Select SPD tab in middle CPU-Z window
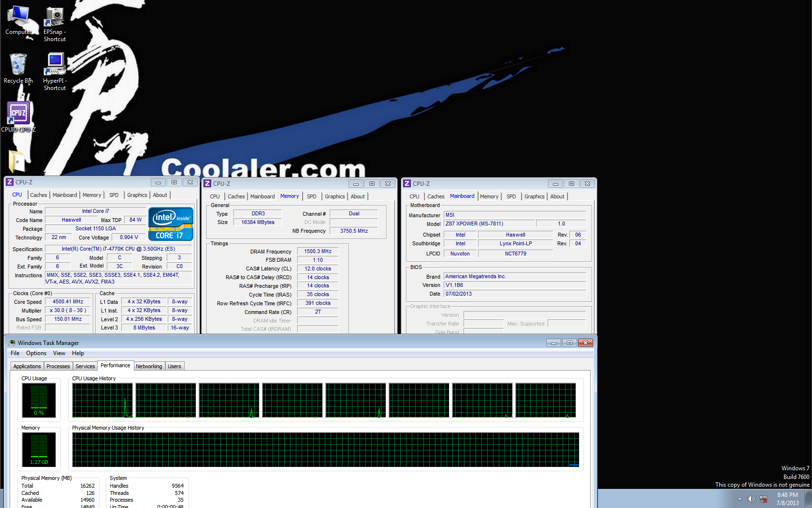 tap(312, 197)
